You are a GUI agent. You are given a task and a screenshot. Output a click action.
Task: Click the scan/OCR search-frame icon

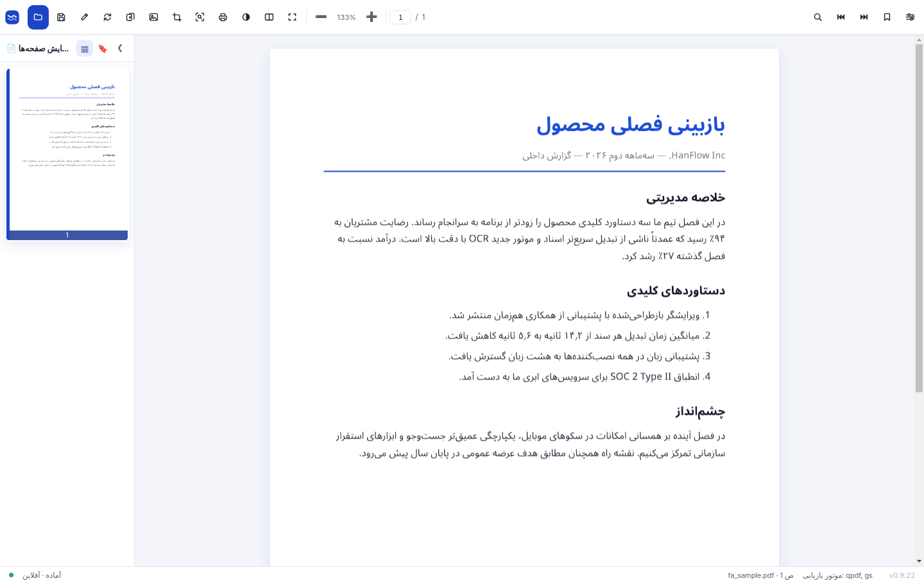[x=200, y=17]
